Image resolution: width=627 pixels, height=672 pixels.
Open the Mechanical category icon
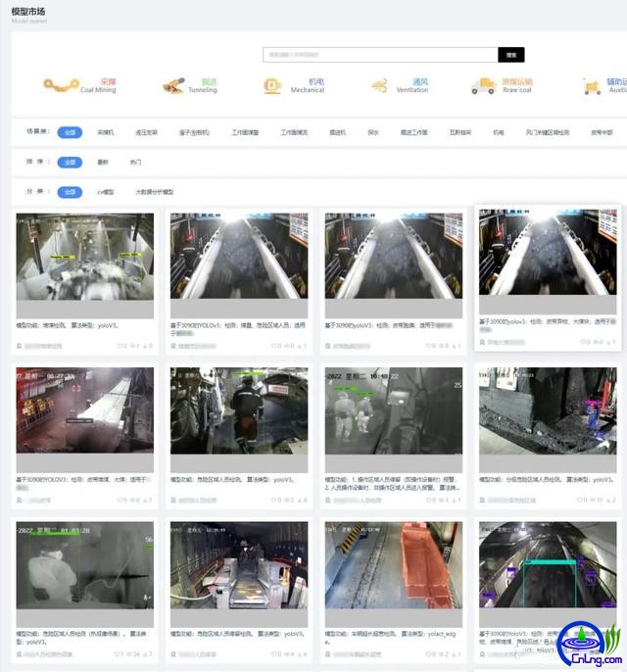click(272, 86)
